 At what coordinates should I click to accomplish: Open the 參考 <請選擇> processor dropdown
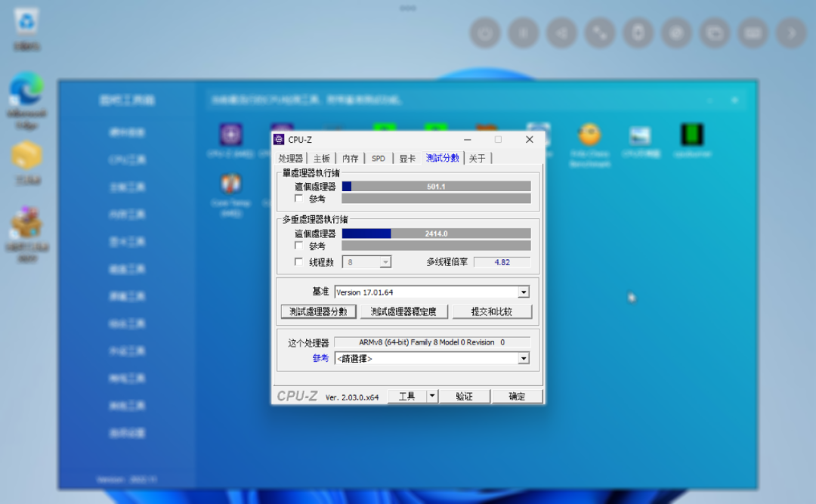pos(432,358)
